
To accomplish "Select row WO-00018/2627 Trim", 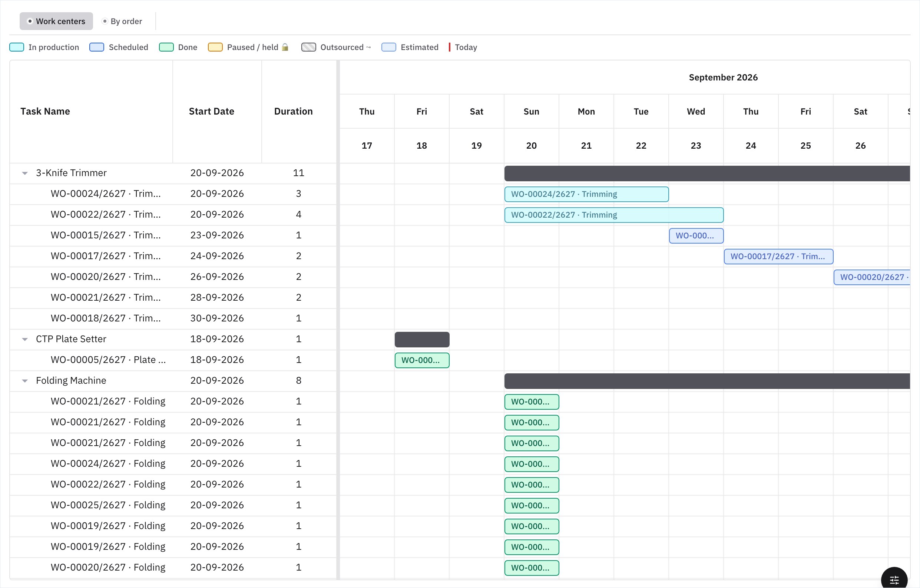I will coord(173,318).
